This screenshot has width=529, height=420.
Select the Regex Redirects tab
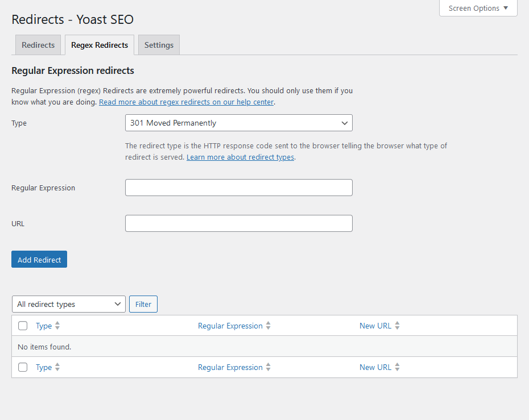coord(100,45)
